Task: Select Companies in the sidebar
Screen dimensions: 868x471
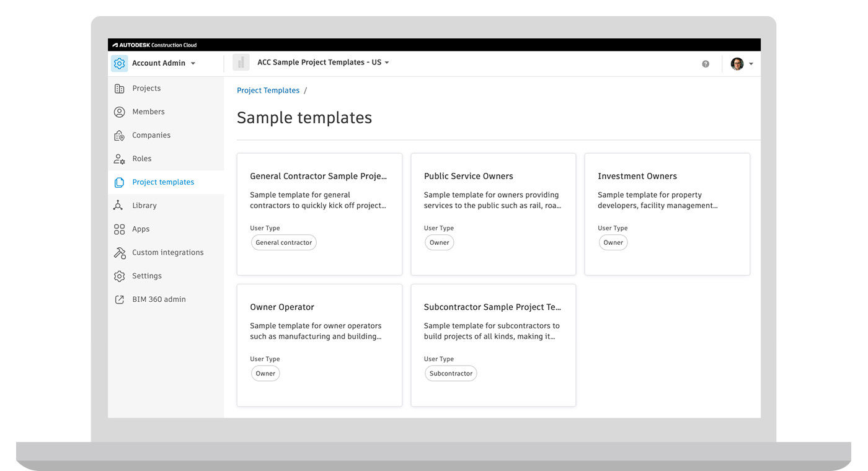Action: [166, 136]
